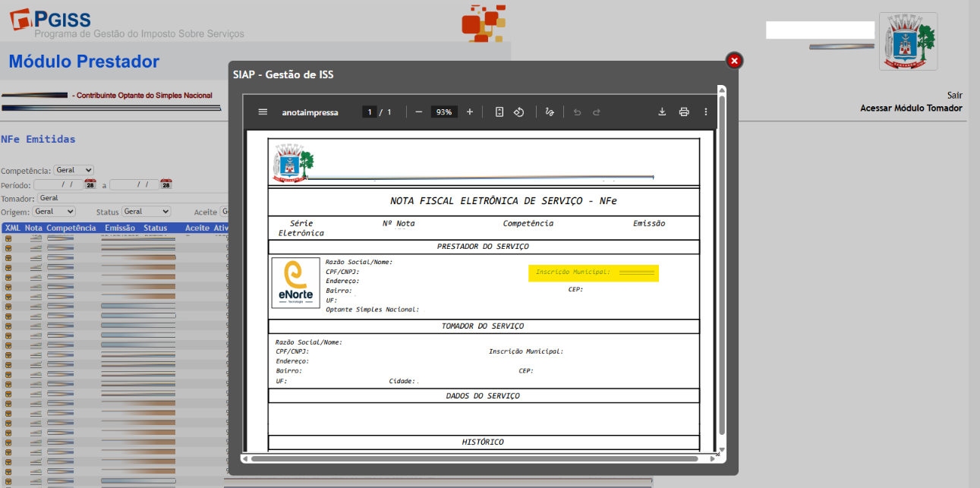Zoom out of the PDF document
The height and width of the screenshot is (488, 980).
(x=418, y=112)
